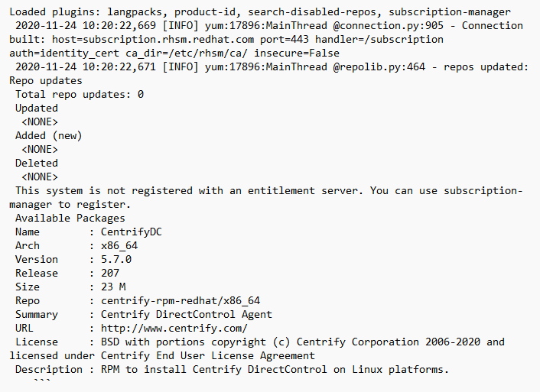Click the release value 207

[x=110, y=274]
